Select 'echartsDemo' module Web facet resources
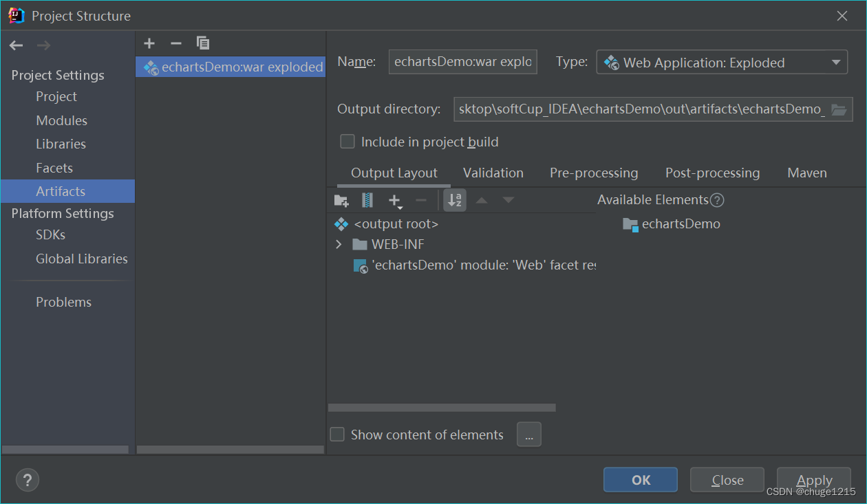Viewport: 867px width, 504px height. tap(474, 265)
